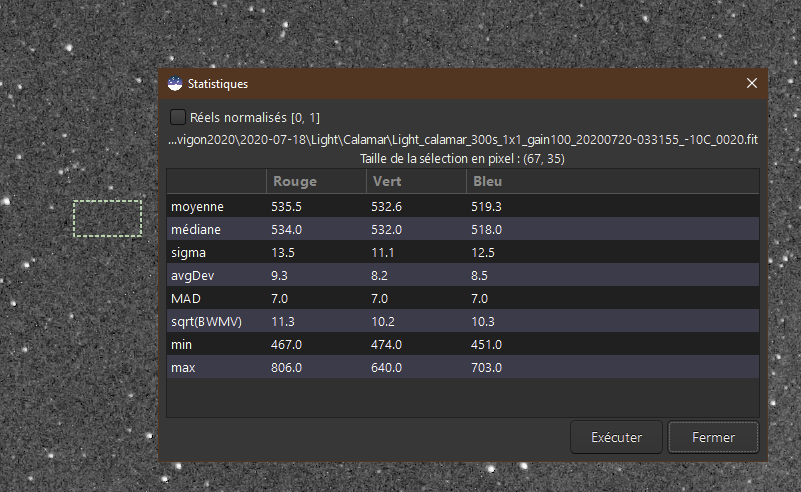This screenshot has width=801, height=492.
Task: Click the Bleu moyenne value 519.3
Action: [x=486, y=206]
